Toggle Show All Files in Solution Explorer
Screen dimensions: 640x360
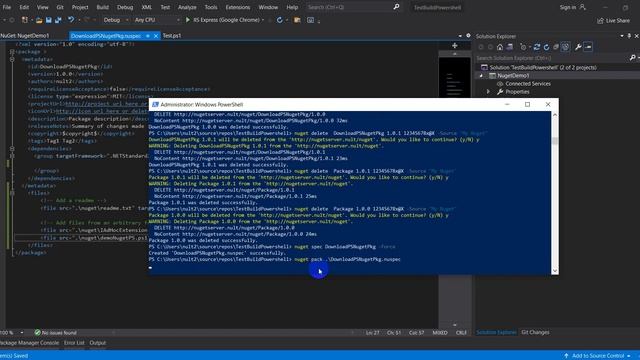[565, 47]
